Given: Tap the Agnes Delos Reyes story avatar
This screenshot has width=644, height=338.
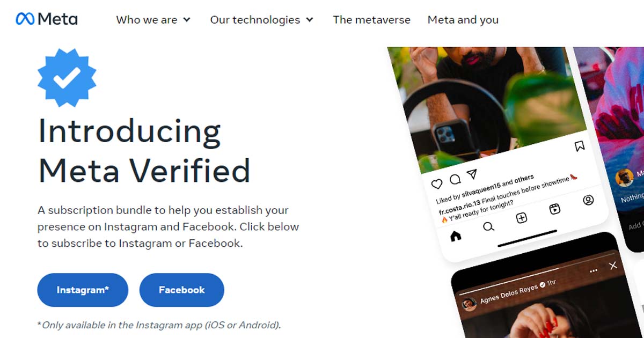Looking at the screenshot, I should click(x=469, y=304).
